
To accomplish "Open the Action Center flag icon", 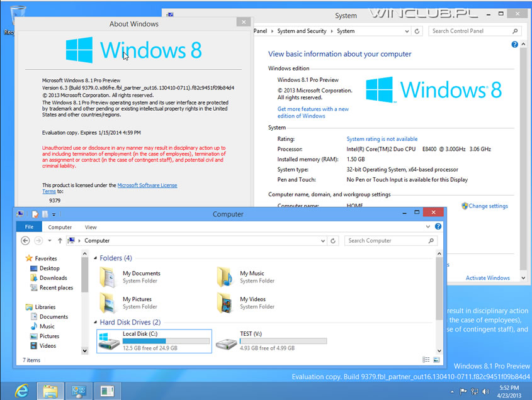I will point(463,392).
